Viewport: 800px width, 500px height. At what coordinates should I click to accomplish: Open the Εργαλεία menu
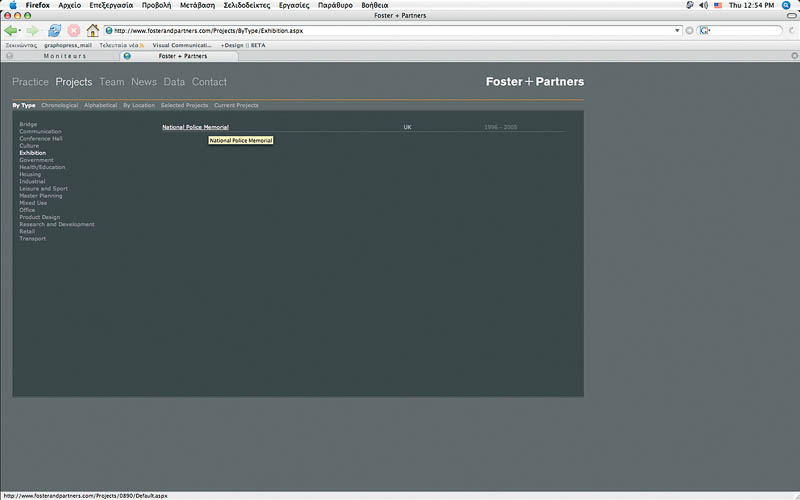tap(294, 5)
